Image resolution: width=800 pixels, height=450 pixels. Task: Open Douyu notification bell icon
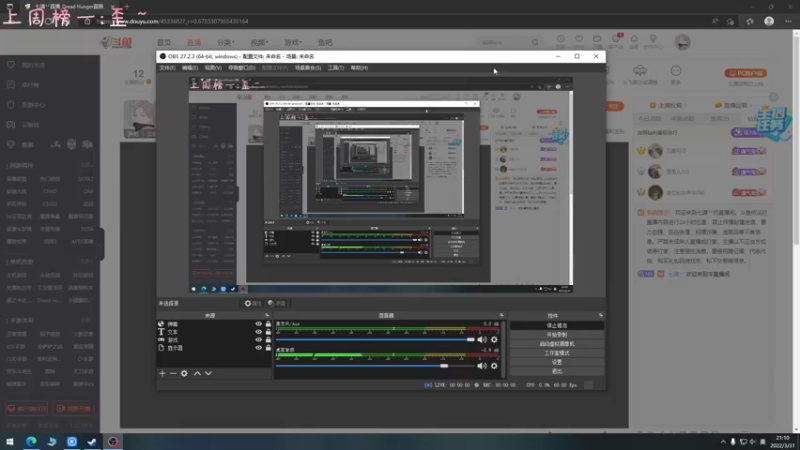tap(634, 40)
